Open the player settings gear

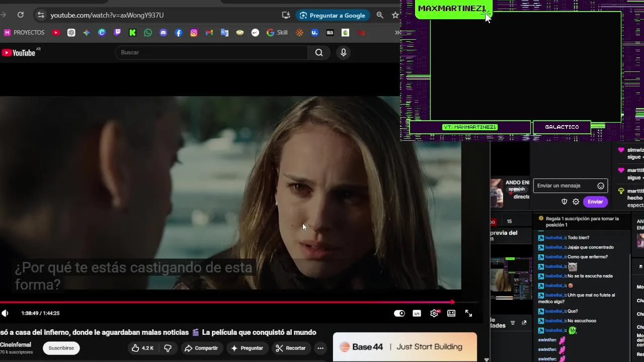(x=434, y=313)
